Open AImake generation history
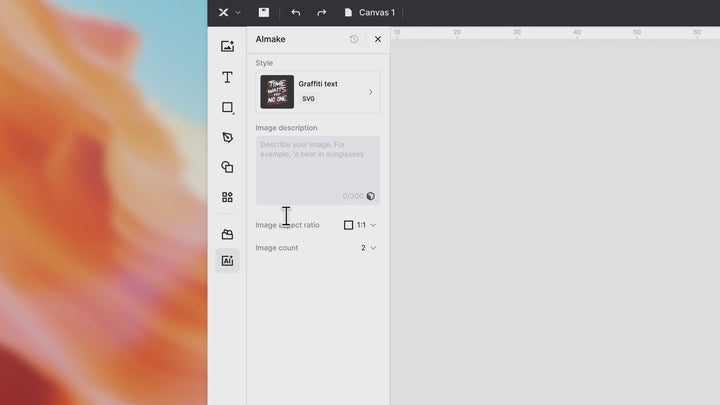720x405 pixels. tap(354, 39)
